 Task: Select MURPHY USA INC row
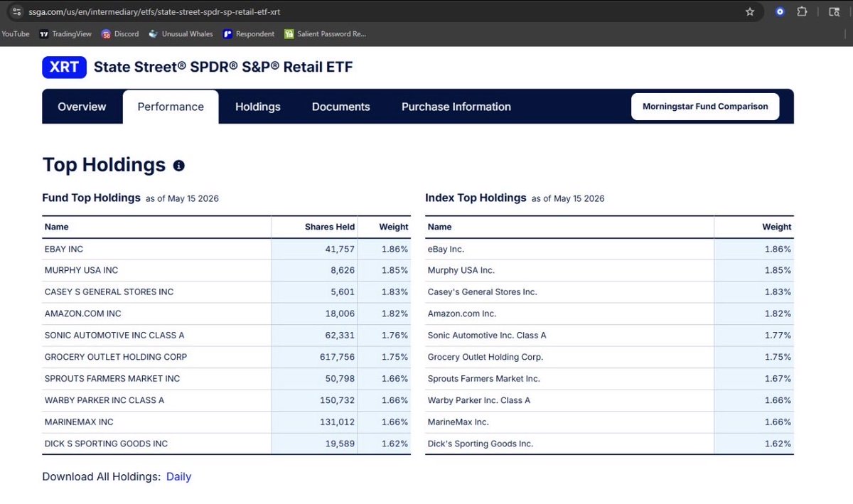226,270
